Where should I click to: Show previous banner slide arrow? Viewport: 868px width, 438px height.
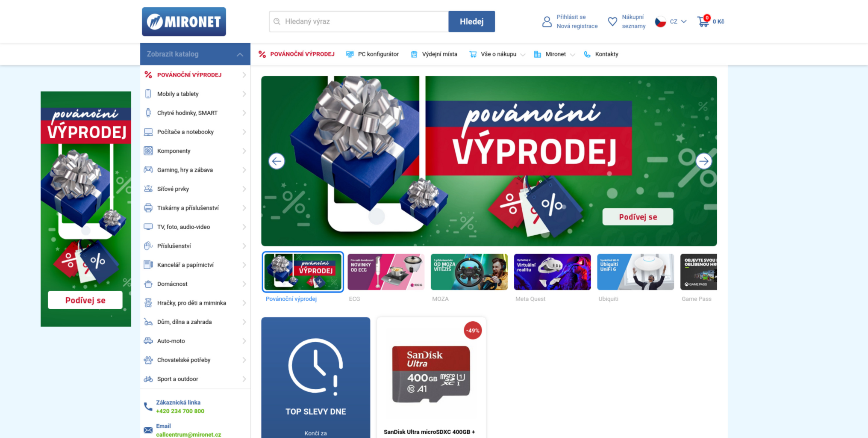click(277, 161)
